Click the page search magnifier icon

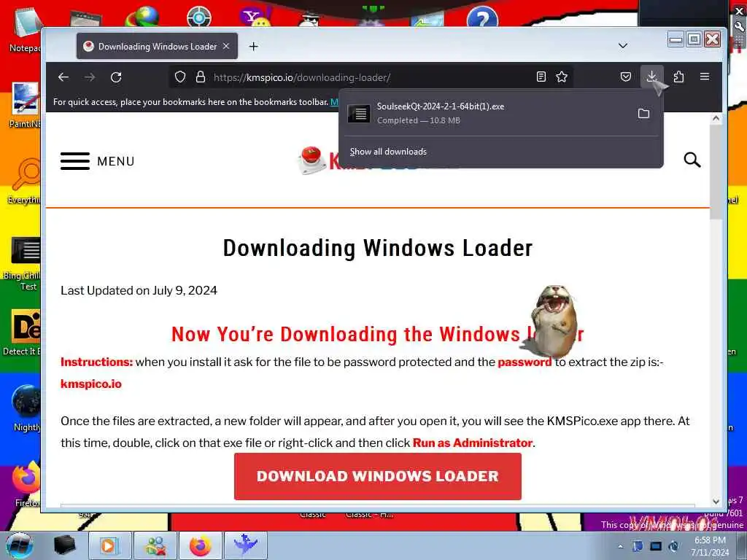coord(692,160)
